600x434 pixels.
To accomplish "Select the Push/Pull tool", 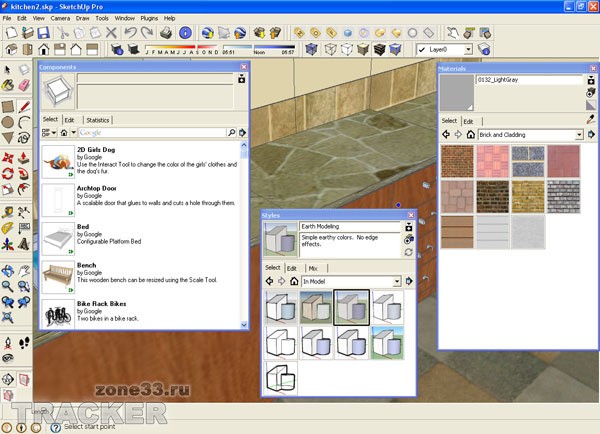I will (24, 158).
